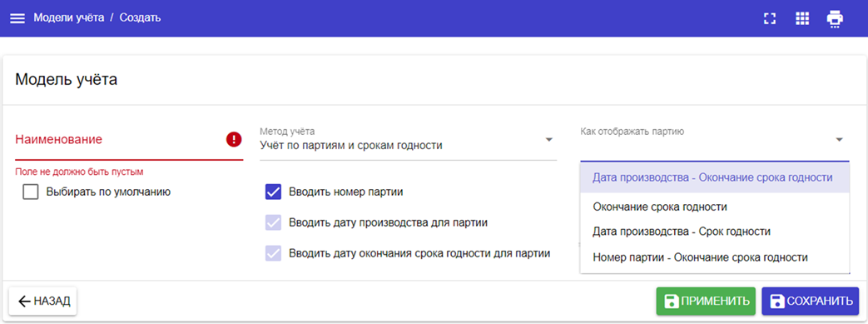Go to Модели учёта breadcrumb
The image size is (868, 324).
68,17
